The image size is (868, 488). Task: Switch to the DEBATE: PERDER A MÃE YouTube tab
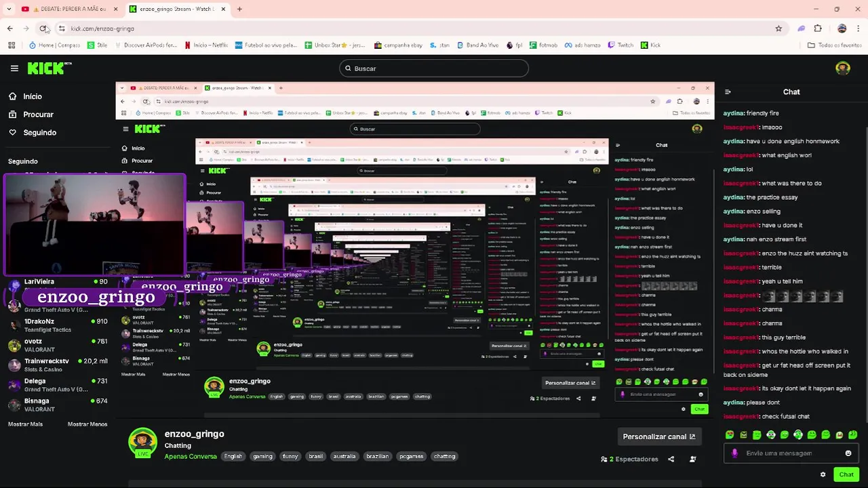[x=68, y=9]
